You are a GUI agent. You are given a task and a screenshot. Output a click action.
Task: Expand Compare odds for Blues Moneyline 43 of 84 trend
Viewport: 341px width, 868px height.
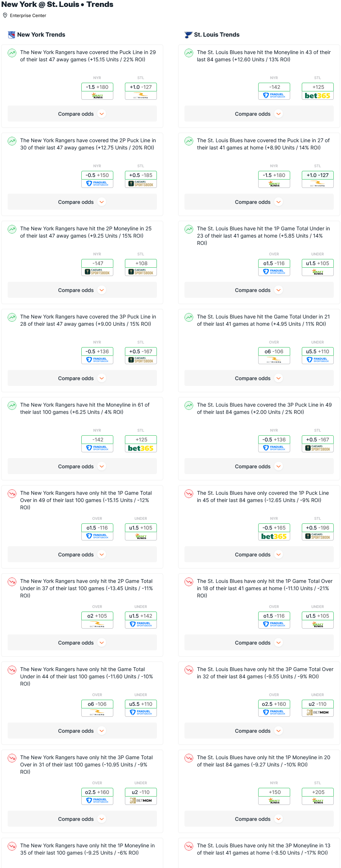259,114
